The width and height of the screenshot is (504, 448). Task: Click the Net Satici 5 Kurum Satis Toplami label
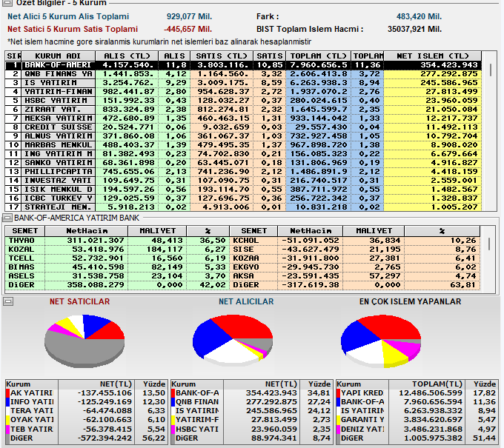[x=73, y=29]
